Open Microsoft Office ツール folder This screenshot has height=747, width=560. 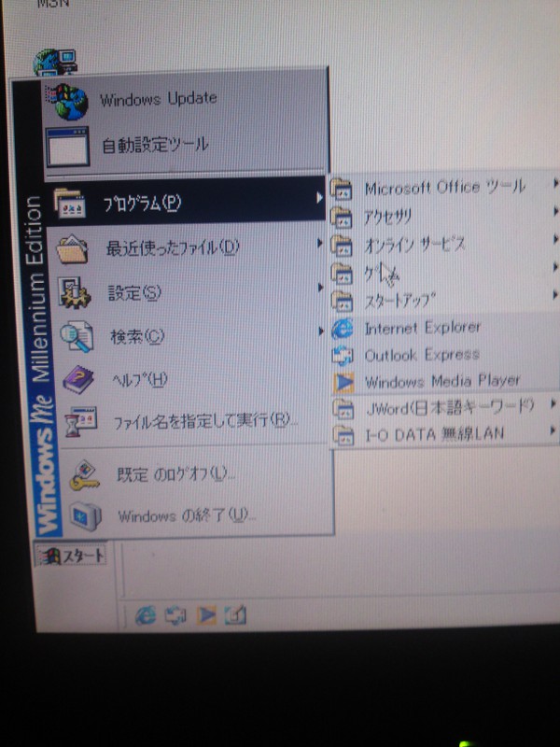(445, 188)
